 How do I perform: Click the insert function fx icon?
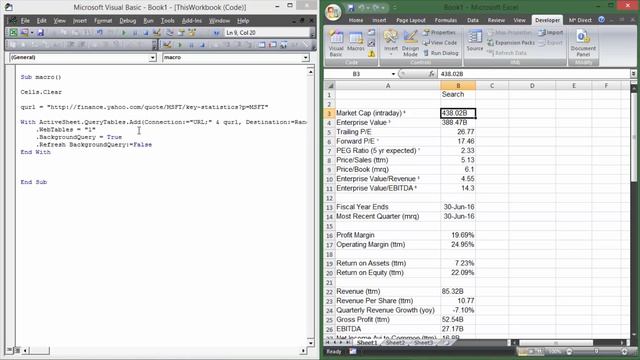pos(431,74)
